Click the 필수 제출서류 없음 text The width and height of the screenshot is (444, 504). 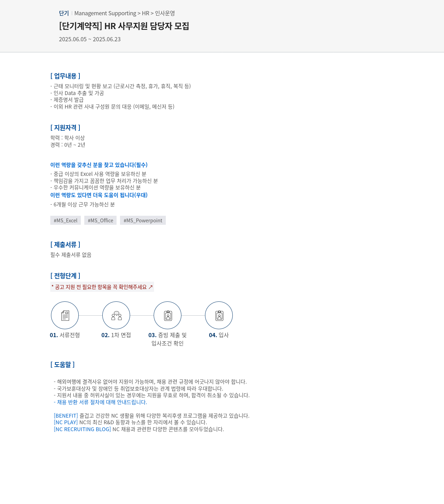click(71, 255)
